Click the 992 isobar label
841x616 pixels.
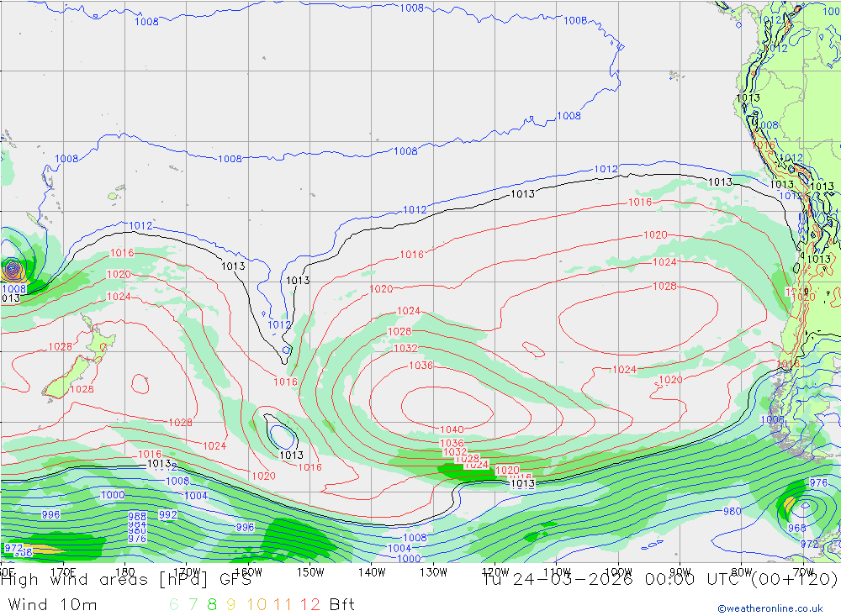coord(168,514)
